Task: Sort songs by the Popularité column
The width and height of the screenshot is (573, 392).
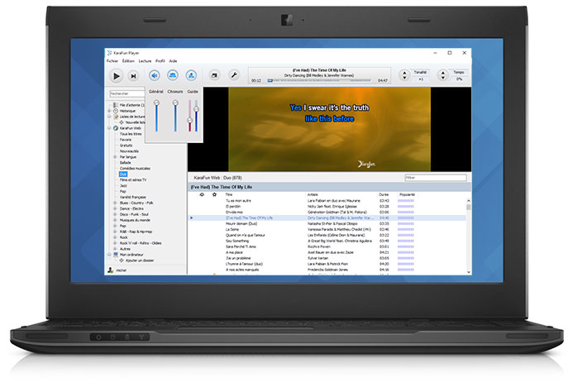Action: pos(407,194)
